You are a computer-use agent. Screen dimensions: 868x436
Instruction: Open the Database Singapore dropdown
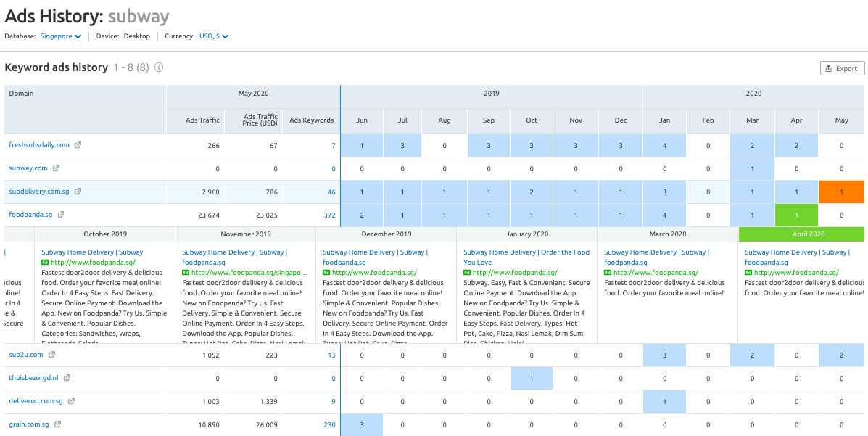pyautogui.click(x=61, y=36)
